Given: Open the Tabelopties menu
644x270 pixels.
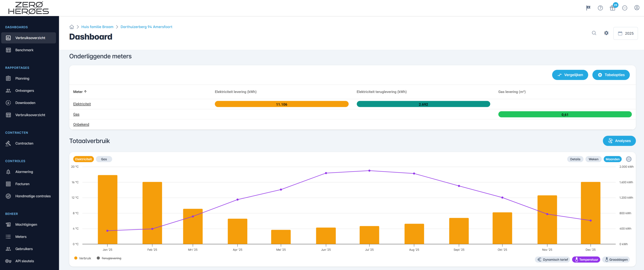Looking at the screenshot, I should coord(611,75).
